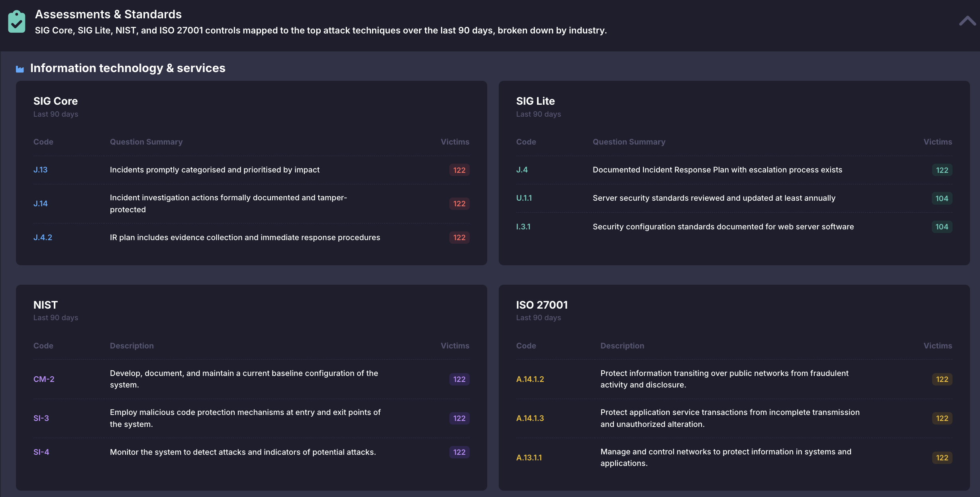Screen dimensions: 980x497
Task: Click NIST control SI-3 link
Action: [41, 418]
